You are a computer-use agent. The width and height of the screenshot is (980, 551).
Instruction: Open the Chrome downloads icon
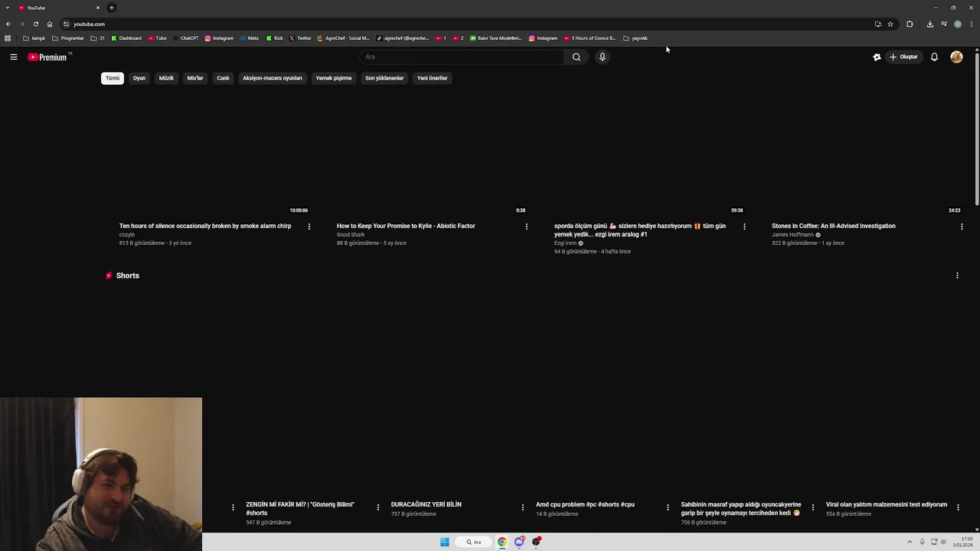[929, 24]
